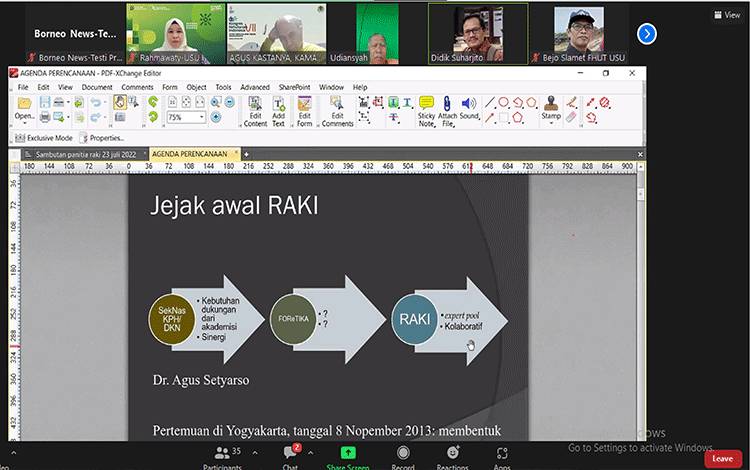Zoom in using the magnifier icon

[216, 102]
